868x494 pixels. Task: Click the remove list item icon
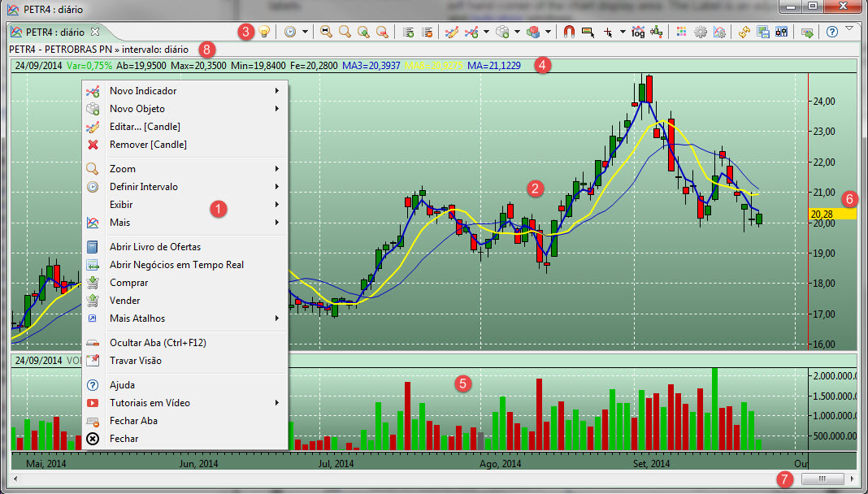(x=427, y=32)
